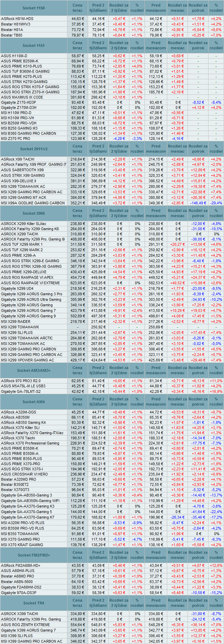The height and width of the screenshot is (644, 224).
Task: Click the Socket TR4 section header
Action: point(34,603)
